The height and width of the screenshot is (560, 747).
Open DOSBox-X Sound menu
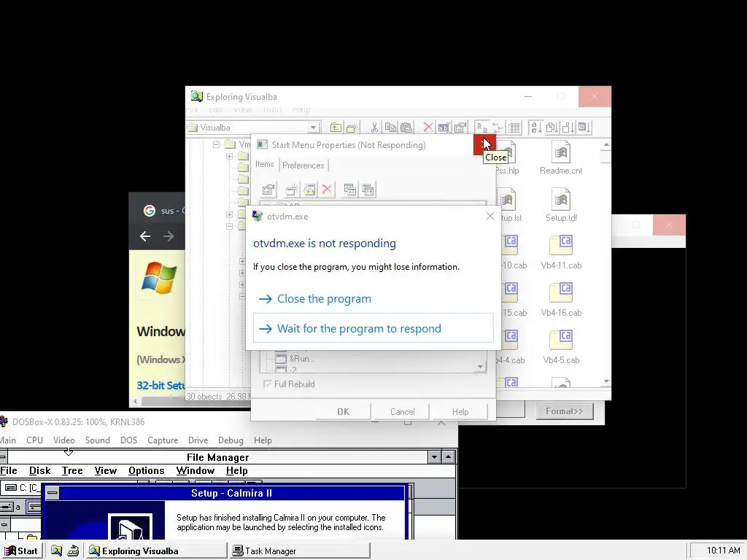[98, 440]
